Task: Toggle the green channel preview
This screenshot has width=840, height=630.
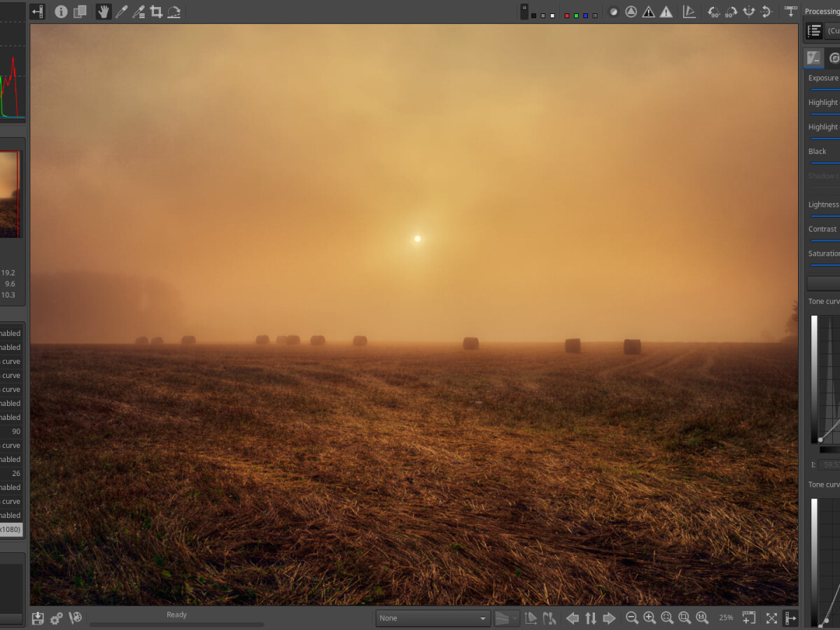Action: [x=576, y=15]
